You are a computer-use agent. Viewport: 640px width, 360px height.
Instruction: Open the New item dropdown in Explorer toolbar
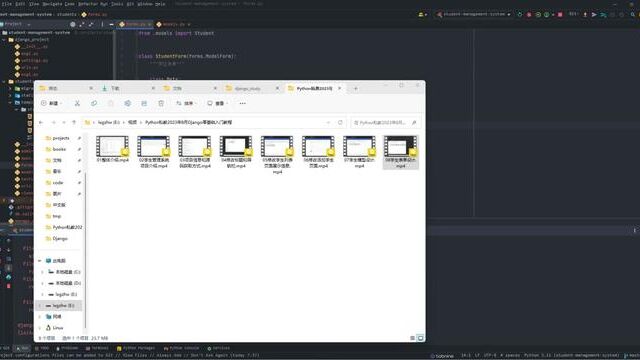click(52, 103)
